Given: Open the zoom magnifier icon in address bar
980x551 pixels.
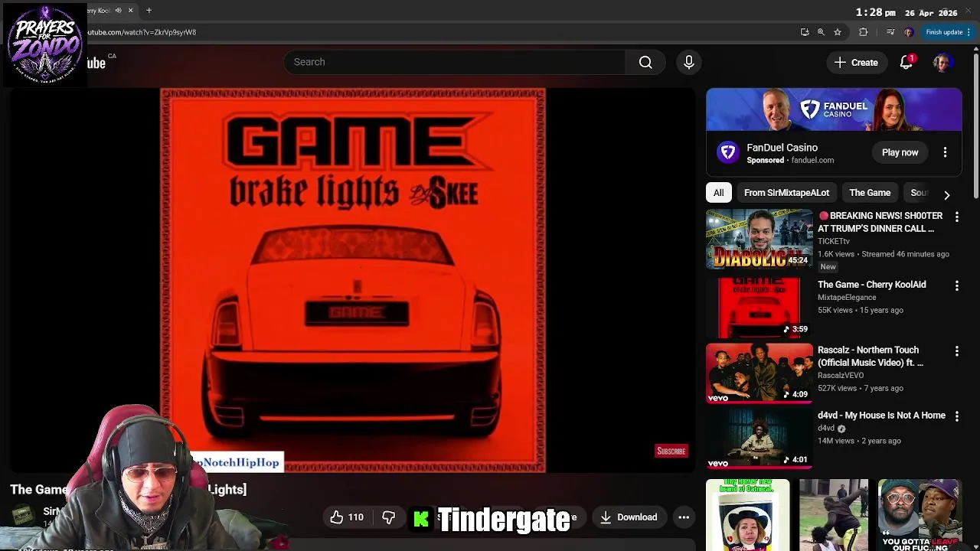Looking at the screenshot, I should pyautogui.click(x=821, y=32).
